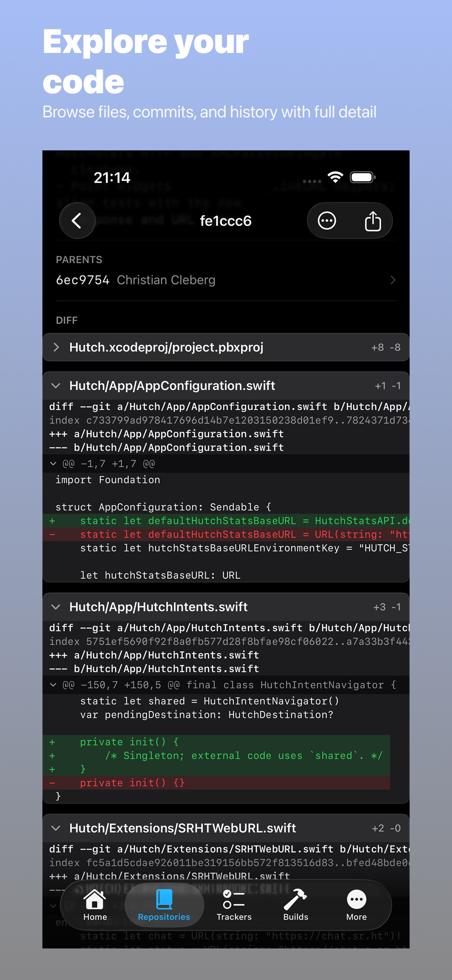Open parent commit 6ec9754
The image size is (452, 980).
(x=226, y=280)
